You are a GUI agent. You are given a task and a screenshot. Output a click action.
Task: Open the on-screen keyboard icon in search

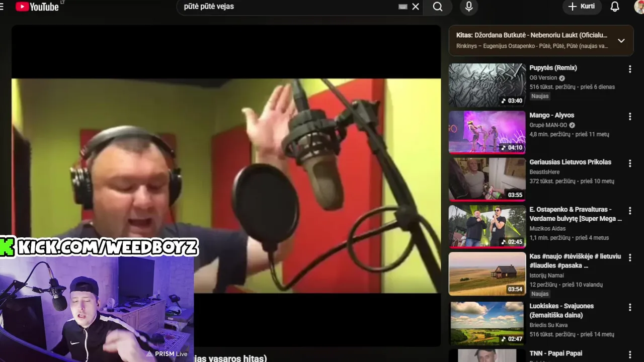point(403,7)
